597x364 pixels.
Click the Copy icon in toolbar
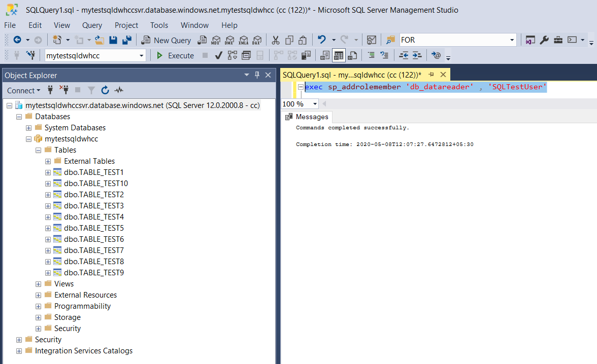(x=289, y=40)
